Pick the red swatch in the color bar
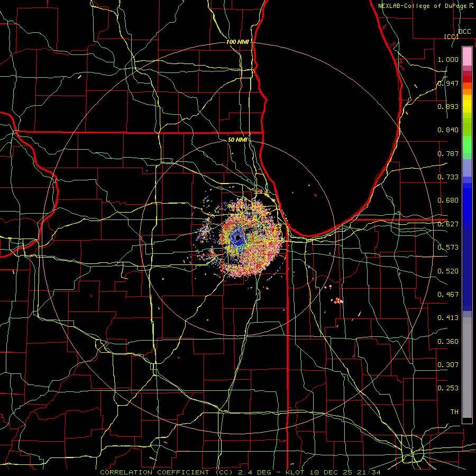Viewport: 476px width, 476px height. click(467, 79)
